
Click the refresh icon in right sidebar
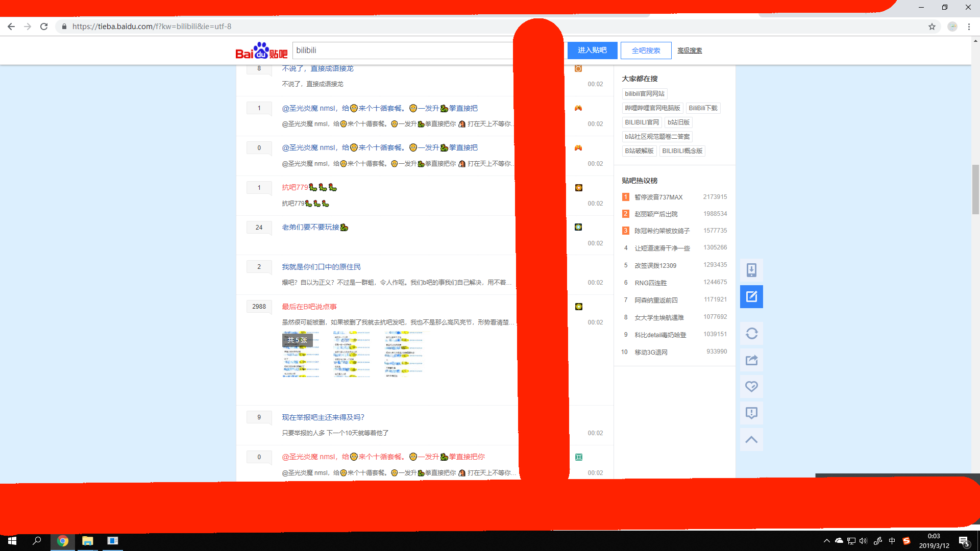[751, 334]
